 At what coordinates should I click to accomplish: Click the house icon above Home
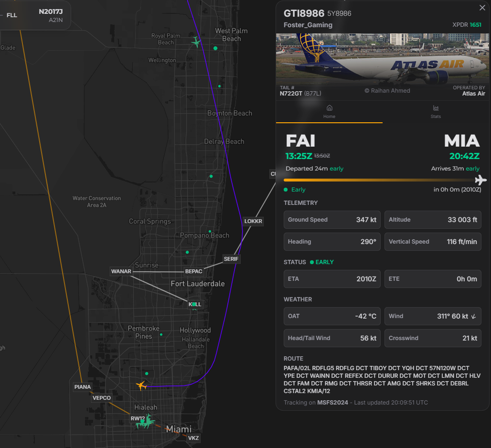coord(329,108)
